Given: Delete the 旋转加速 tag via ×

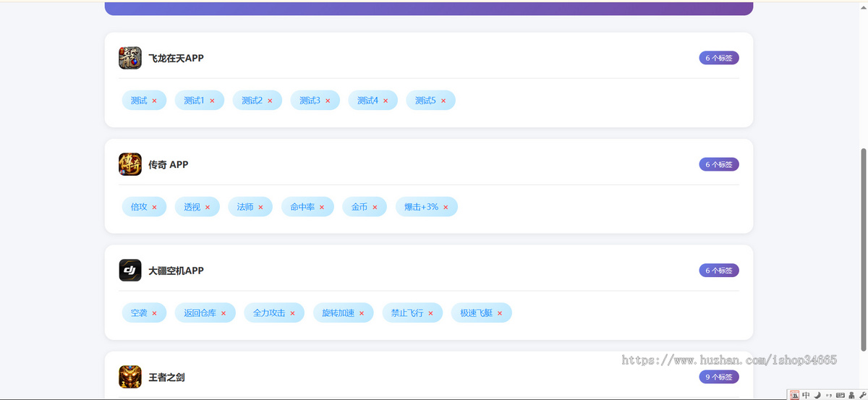Looking at the screenshot, I should click(362, 313).
